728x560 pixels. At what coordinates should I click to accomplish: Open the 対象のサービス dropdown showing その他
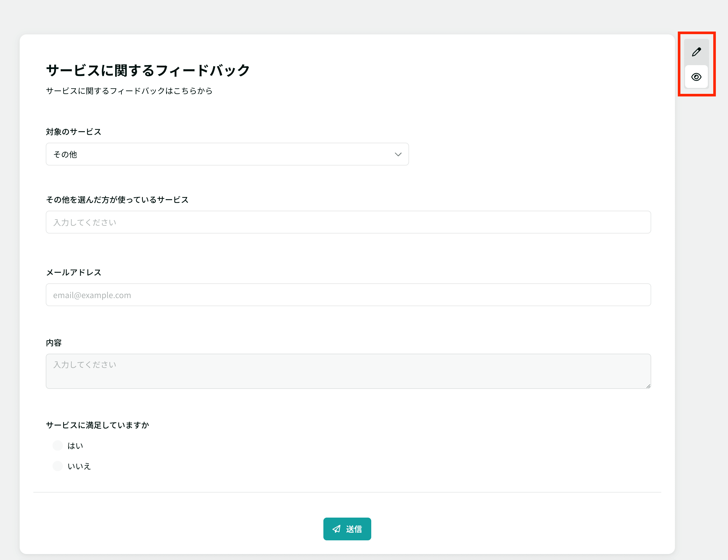pyautogui.click(x=227, y=154)
